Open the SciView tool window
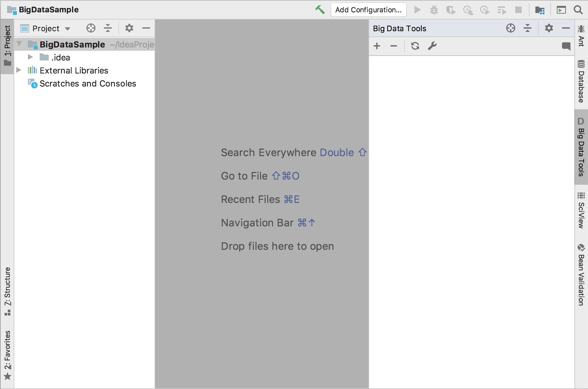588x389 pixels. (581, 213)
